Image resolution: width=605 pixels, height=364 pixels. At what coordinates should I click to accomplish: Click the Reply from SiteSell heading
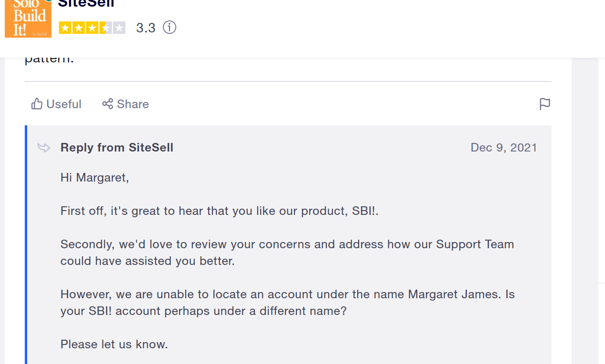tap(117, 148)
